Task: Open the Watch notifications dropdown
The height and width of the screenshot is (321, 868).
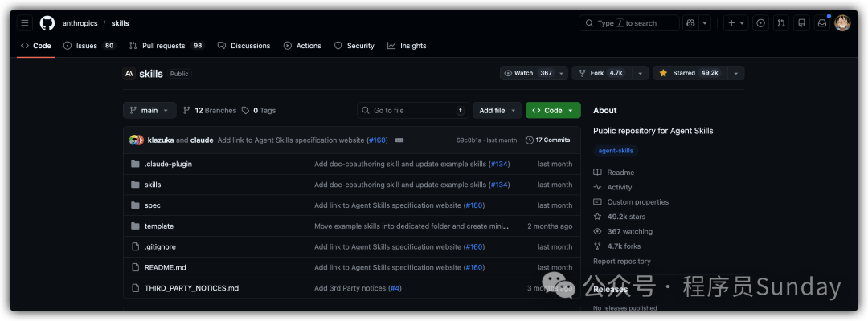Action: click(534, 73)
